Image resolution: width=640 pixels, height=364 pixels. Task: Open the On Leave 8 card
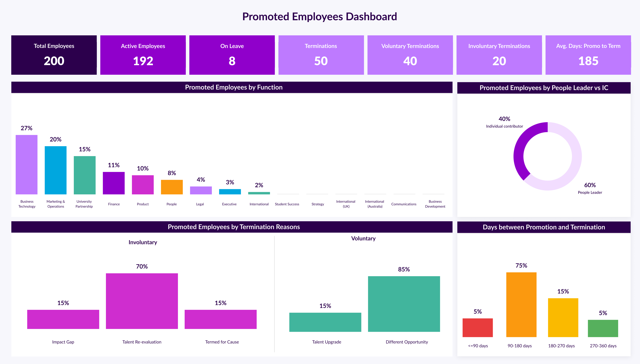(x=232, y=55)
